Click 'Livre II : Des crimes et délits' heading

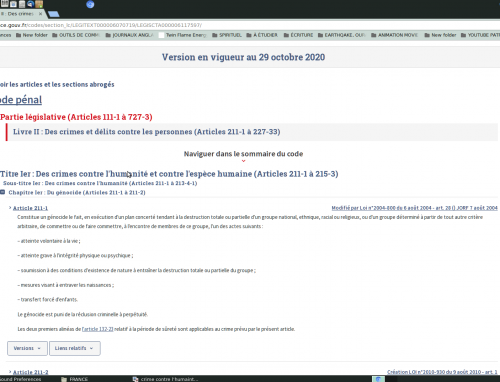point(146,132)
